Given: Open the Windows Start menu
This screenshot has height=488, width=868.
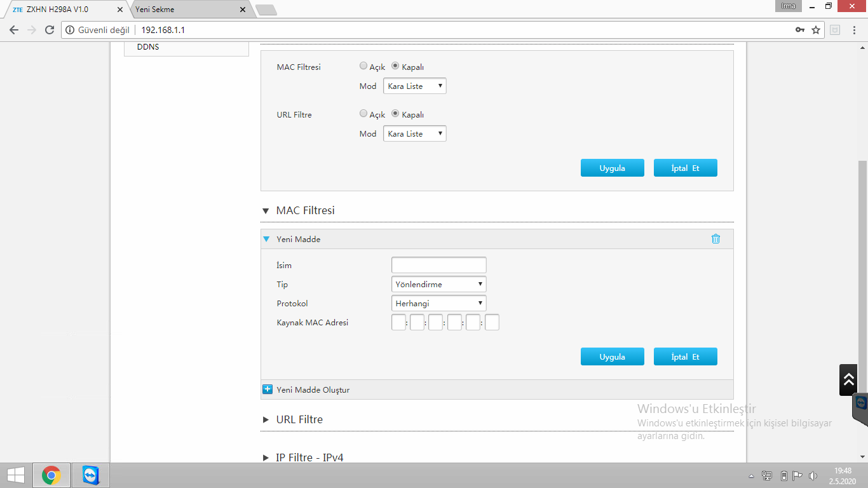Looking at the screenshot, I should [x=15, y=475].
